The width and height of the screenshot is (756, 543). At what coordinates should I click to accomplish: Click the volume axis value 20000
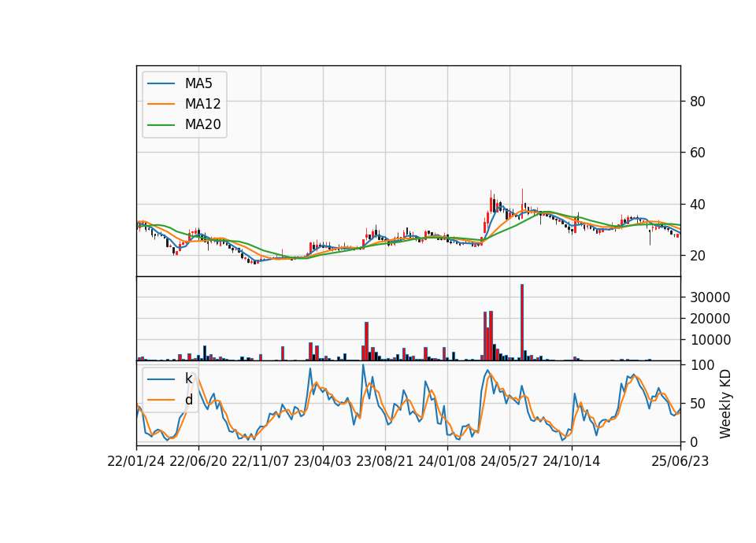point(710,319)
